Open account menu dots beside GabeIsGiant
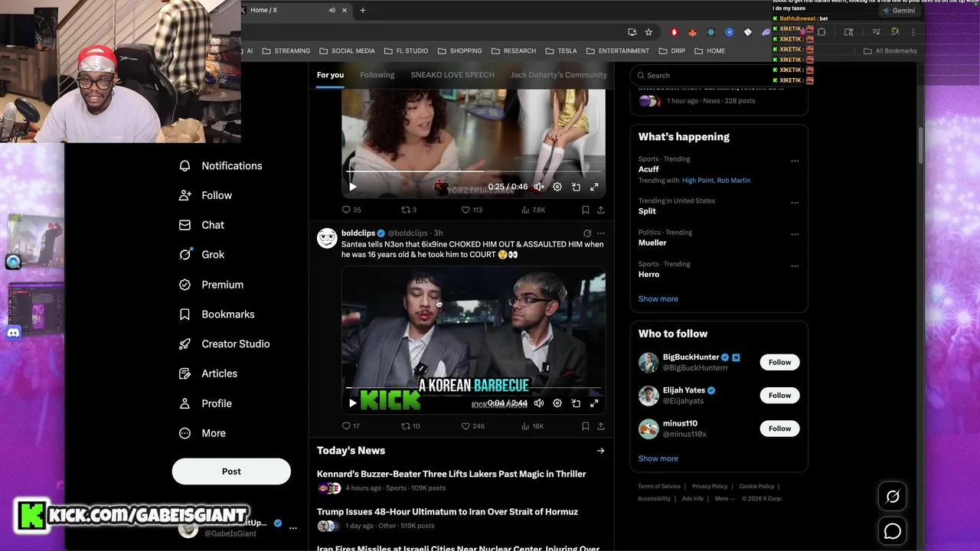This screenshot has height=551, width=980. click(x=292, y=528)
